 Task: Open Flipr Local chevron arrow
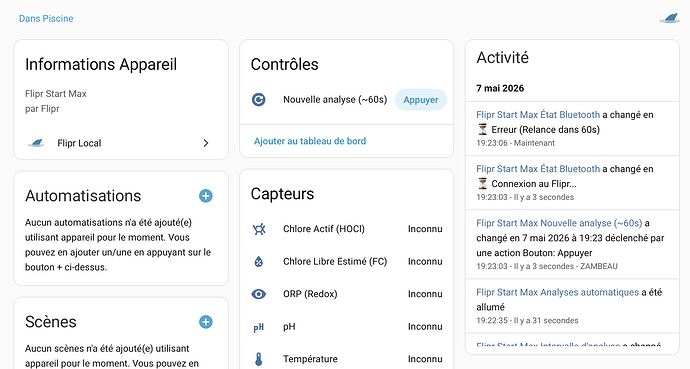click(206, 143)
